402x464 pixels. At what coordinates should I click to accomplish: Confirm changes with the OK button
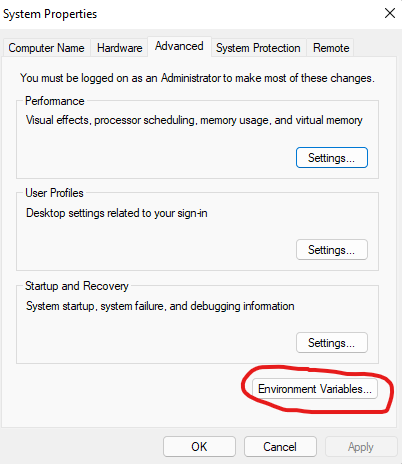tap(199, 447)
